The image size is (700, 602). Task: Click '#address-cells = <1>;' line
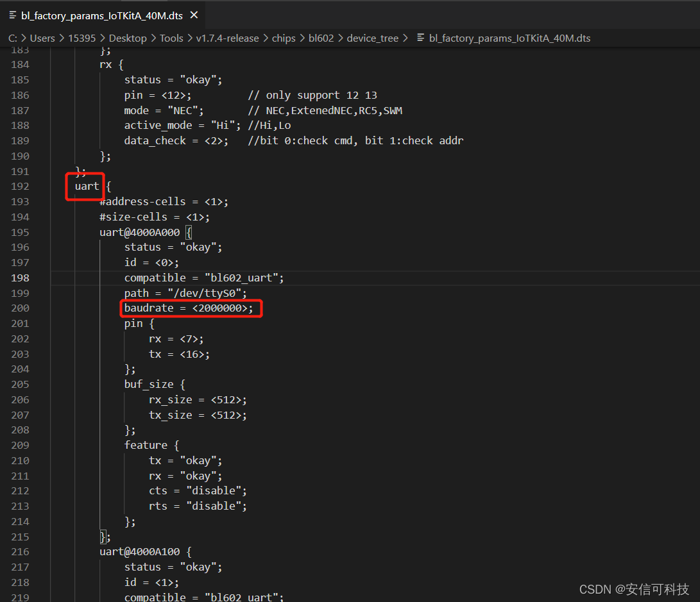click(164, 201)
